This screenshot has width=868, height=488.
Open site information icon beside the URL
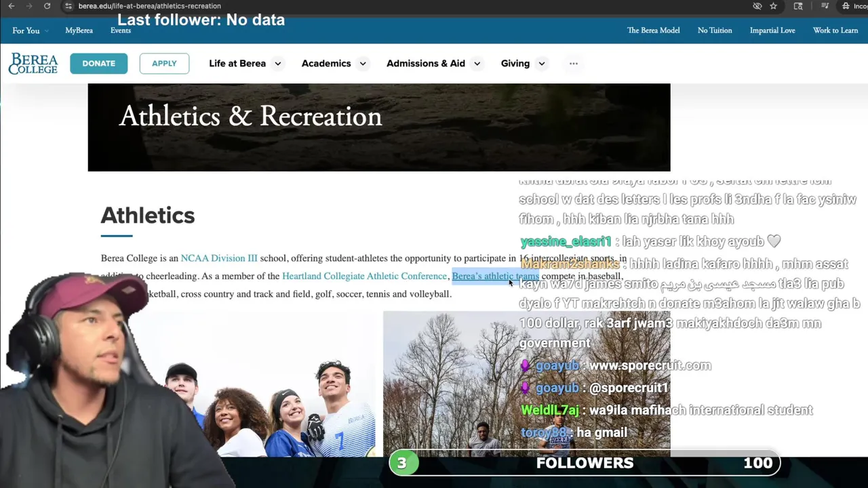(x=68, y=6)
